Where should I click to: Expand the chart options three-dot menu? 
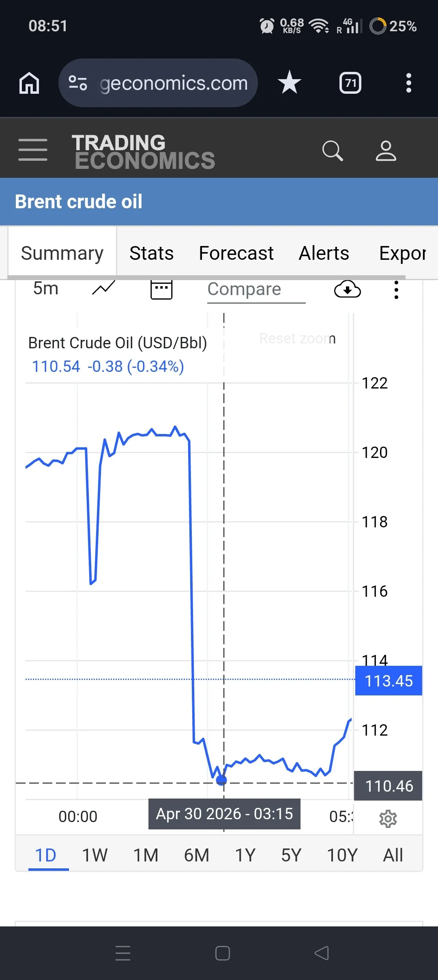point(396,290)
